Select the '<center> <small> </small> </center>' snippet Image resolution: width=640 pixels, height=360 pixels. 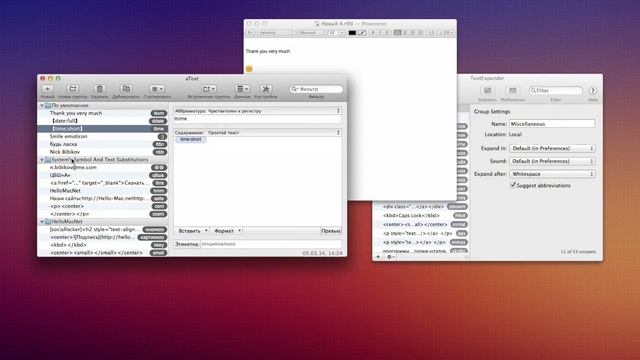point(102,253)
